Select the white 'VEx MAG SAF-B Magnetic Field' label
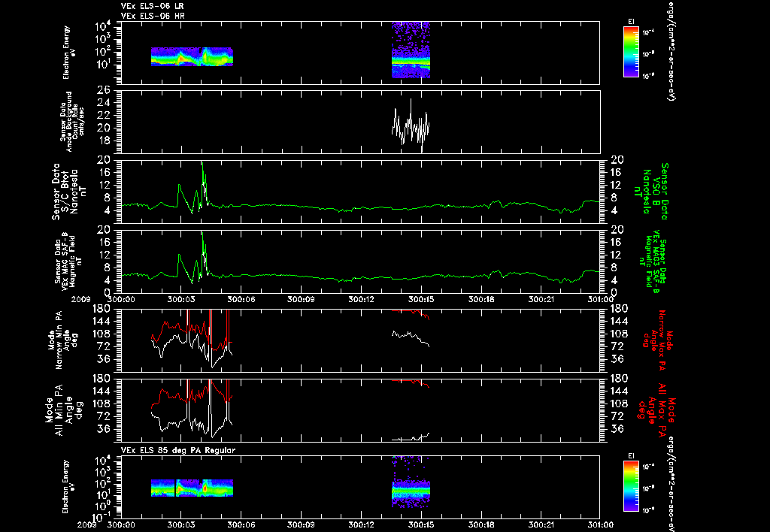The image size is (770, 532). (68, 260)
